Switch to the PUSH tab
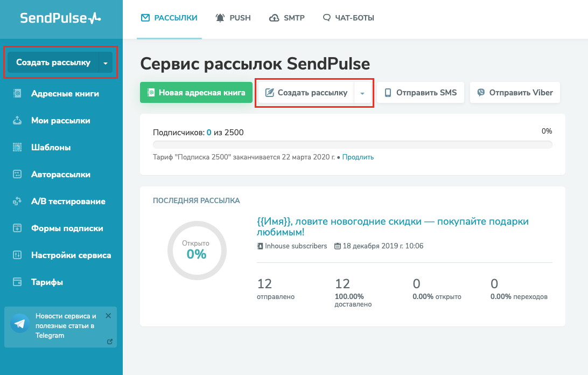588x375 pixels. point(233,18)
